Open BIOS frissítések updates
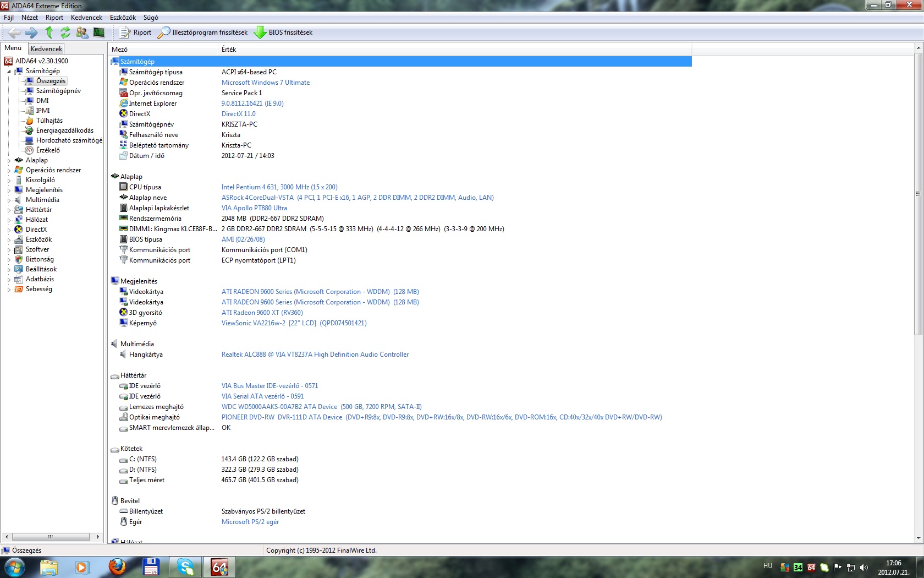This screenshot has height=578, width=924. pyautogui.click(x=283, y=32)
